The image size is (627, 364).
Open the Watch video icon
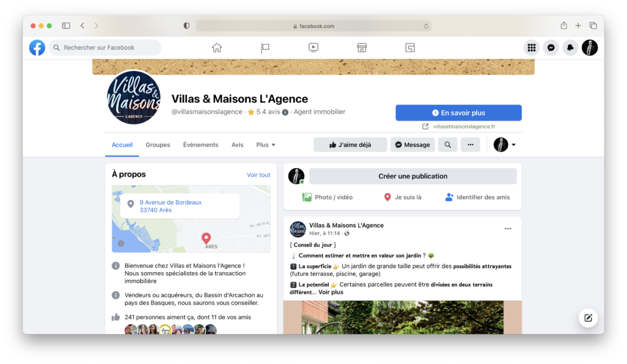pos(313,48)
